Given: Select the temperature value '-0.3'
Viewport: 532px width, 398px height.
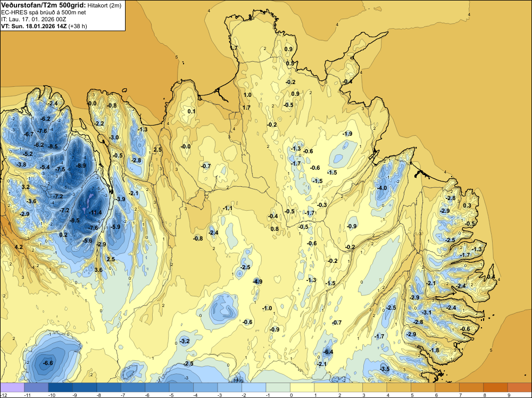Looking at the screenshot, I should (322, 205).
